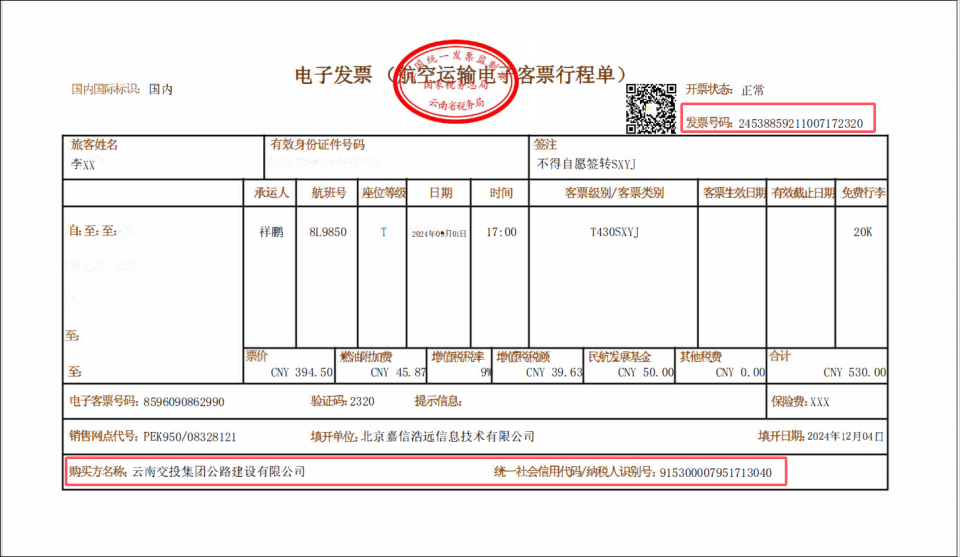Select the '电子客票号码:' label
This screenshot has width=960, height=557.
coord(104,401)
